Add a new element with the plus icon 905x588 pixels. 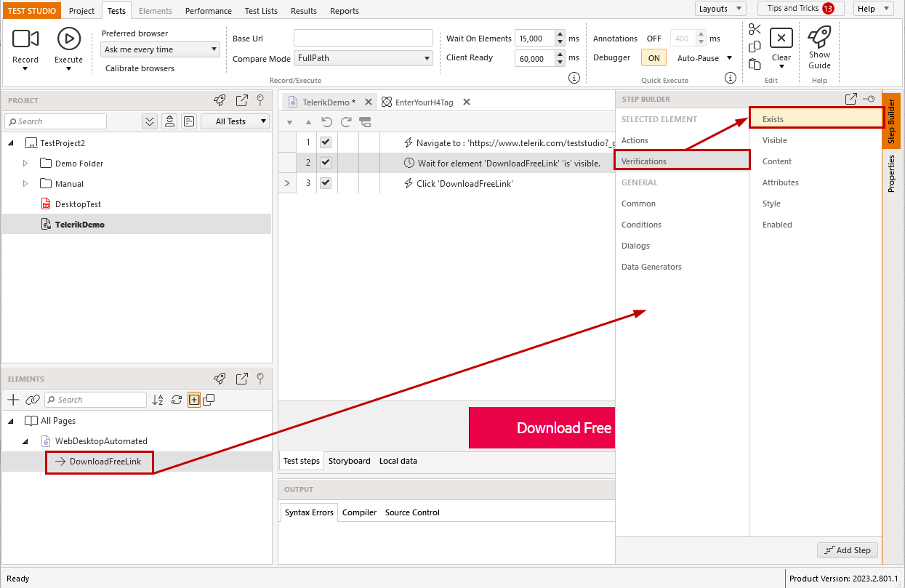tap(13, 400)
